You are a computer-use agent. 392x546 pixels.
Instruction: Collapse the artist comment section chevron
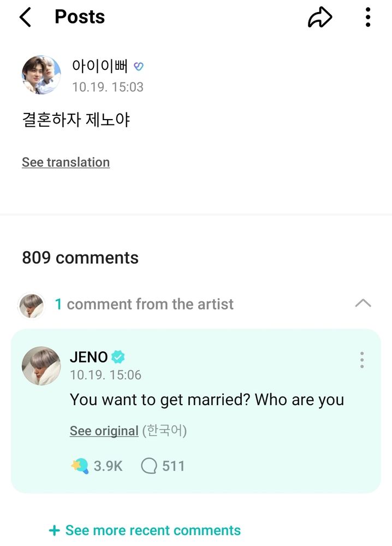pyautogui.click(x=363, y=303)
